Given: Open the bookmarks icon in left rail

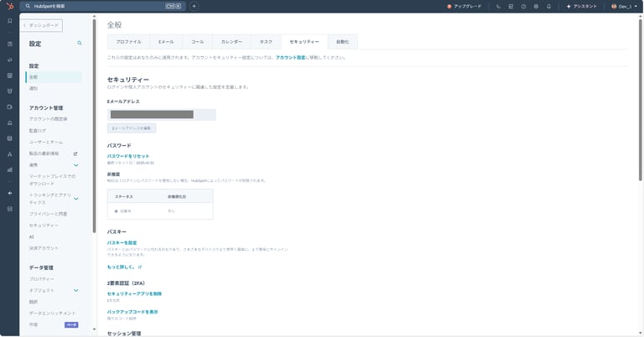Looking at the screenshot, I should 10,21.
